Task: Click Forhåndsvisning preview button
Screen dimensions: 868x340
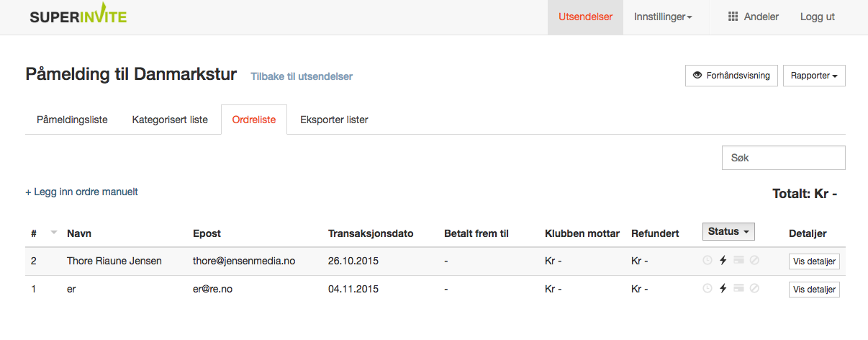Action: click(731, 76)
